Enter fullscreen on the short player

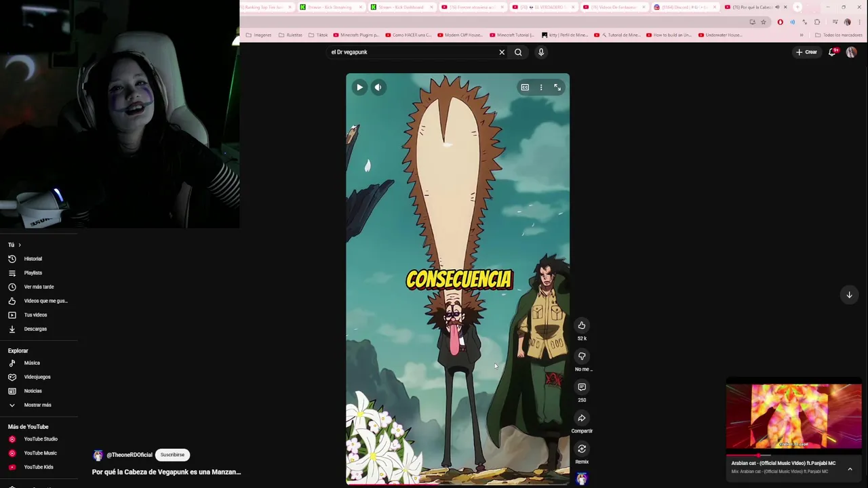tap(557, 87)
